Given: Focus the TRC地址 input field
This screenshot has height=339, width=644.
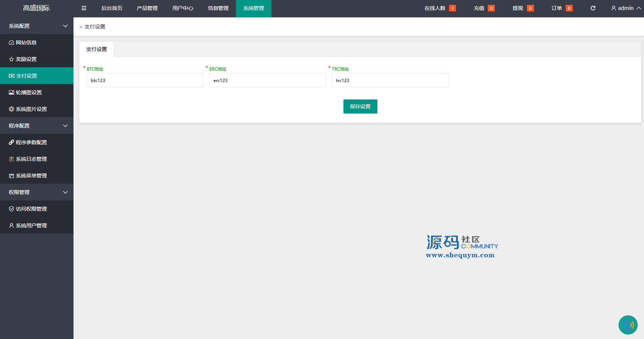Looking at the screenshot, I should click(x=390, y=80).
